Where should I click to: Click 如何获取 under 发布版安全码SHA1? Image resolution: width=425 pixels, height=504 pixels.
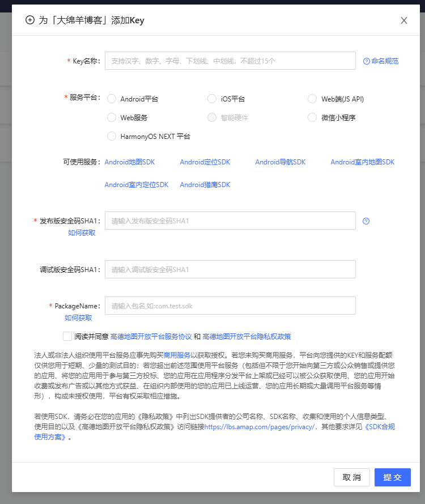tap(82, 232)
